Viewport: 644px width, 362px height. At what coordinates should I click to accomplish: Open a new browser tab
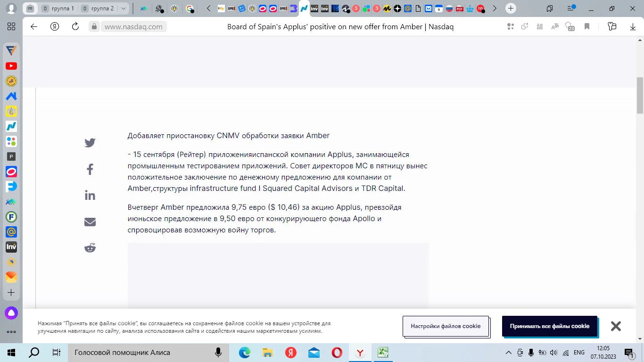[511, 8]
